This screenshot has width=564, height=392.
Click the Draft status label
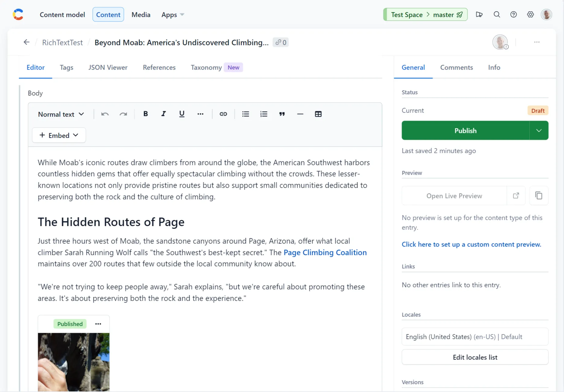[538, 111]
